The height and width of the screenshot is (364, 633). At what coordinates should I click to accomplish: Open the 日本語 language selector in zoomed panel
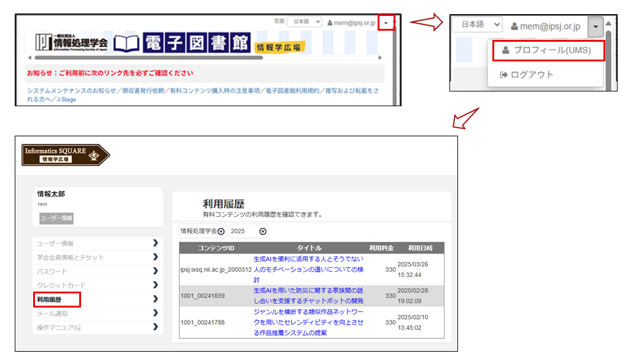(x=477, y=25)
